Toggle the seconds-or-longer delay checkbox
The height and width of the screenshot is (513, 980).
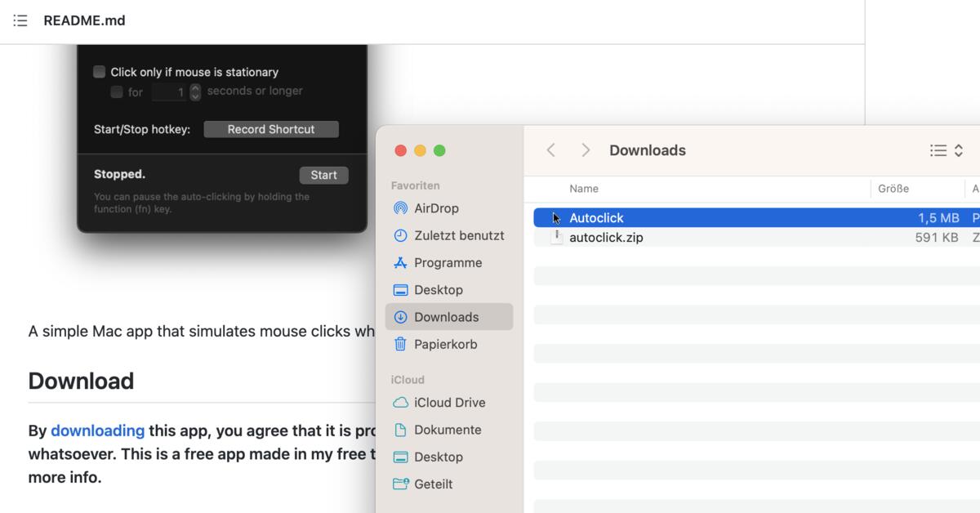pyautogui.click(x=116, y=92)
